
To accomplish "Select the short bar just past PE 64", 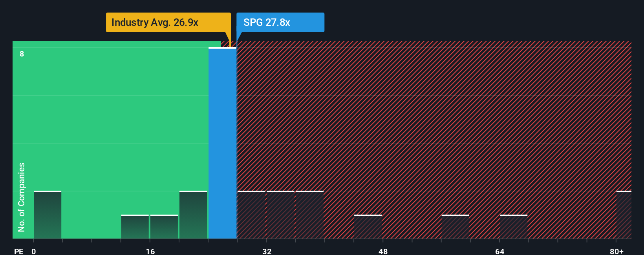I will click(x=514, y=227).
